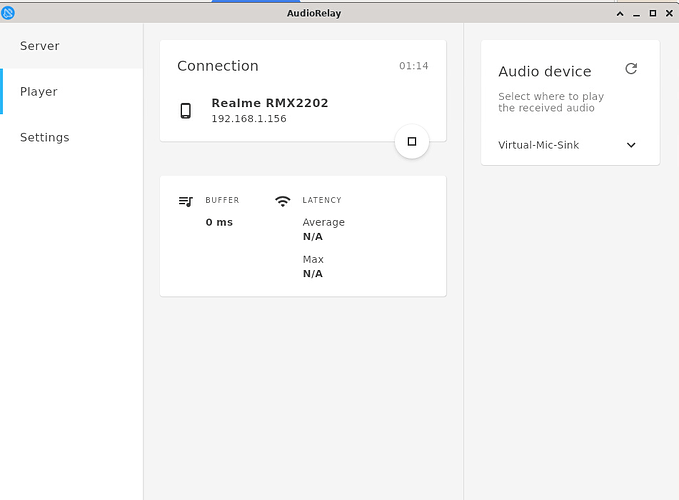Refresh the audio device list
679x500 pixels.
(631, 69)
